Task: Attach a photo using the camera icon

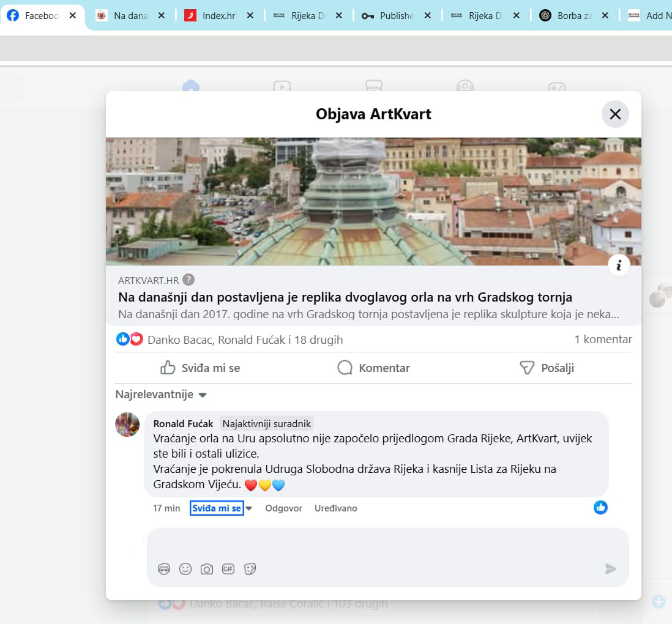Action: pos(207,569)
